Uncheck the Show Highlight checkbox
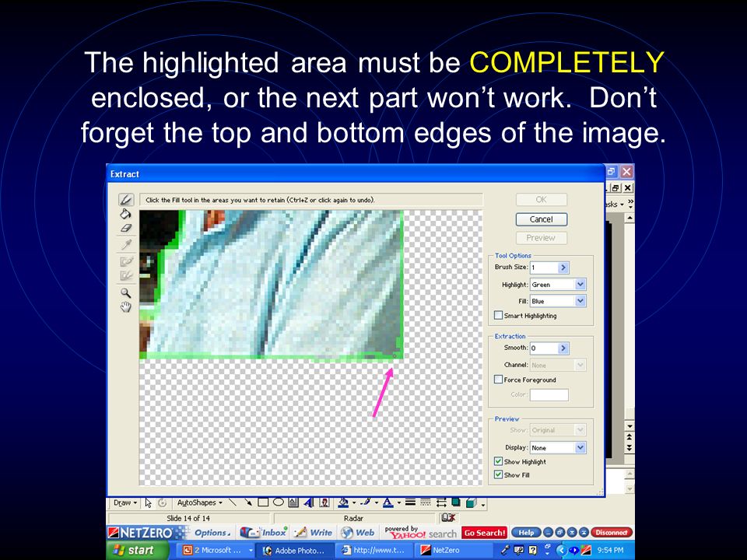Screen dimensions: 747x560 pyautogui.click(x=498, y=461)
